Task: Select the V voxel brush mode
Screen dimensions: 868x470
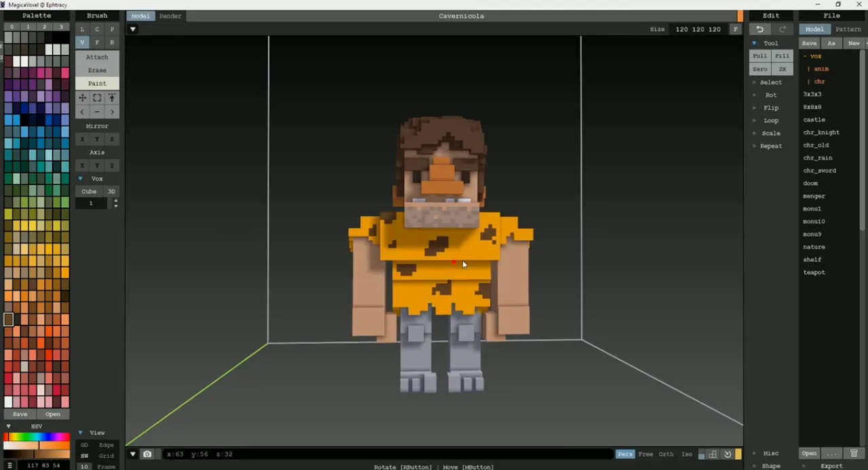Action: pos(82,42)
